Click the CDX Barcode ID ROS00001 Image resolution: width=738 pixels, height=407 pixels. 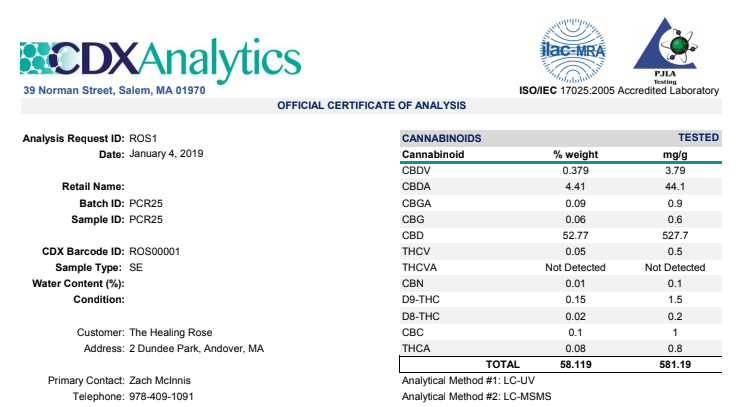[154, 251]
